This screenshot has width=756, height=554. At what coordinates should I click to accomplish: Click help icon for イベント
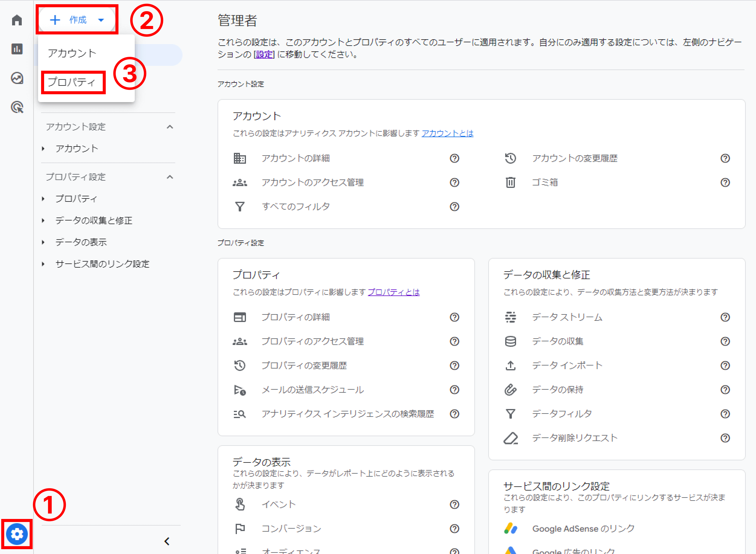454,504
